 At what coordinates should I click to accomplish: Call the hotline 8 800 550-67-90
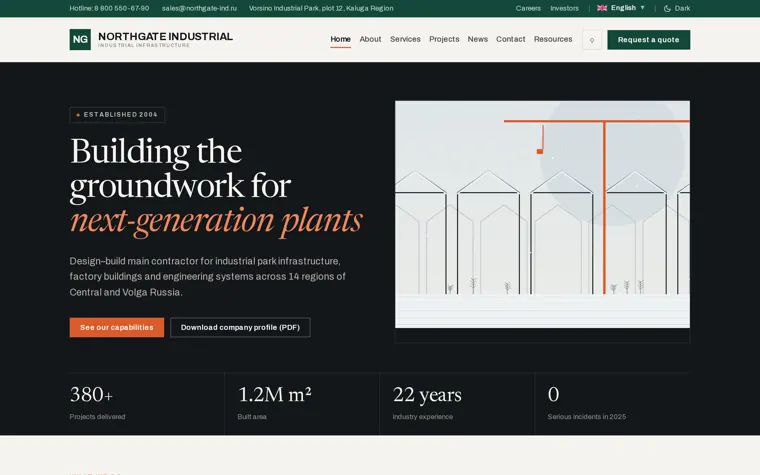pos(109,8)
